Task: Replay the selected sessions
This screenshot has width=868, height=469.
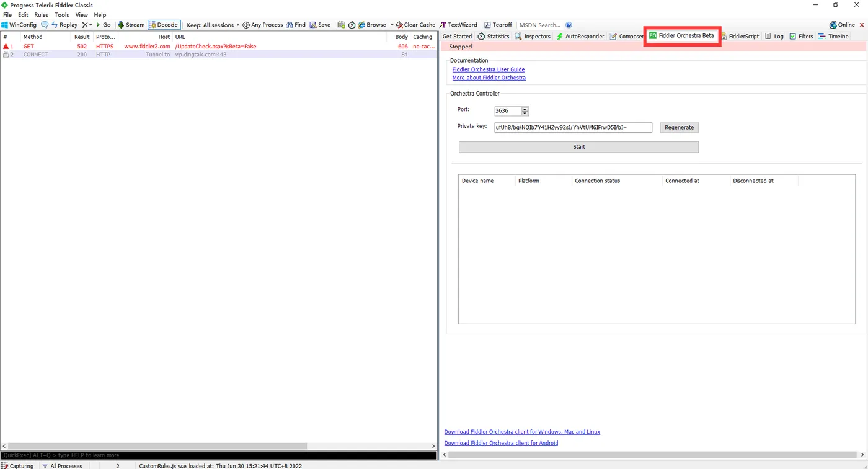Action: click(x=64, y=25)
